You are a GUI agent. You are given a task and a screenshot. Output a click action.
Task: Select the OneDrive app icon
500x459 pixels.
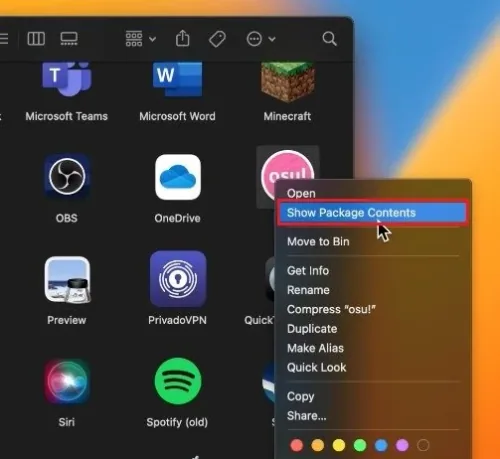click(x=178, y=177)
